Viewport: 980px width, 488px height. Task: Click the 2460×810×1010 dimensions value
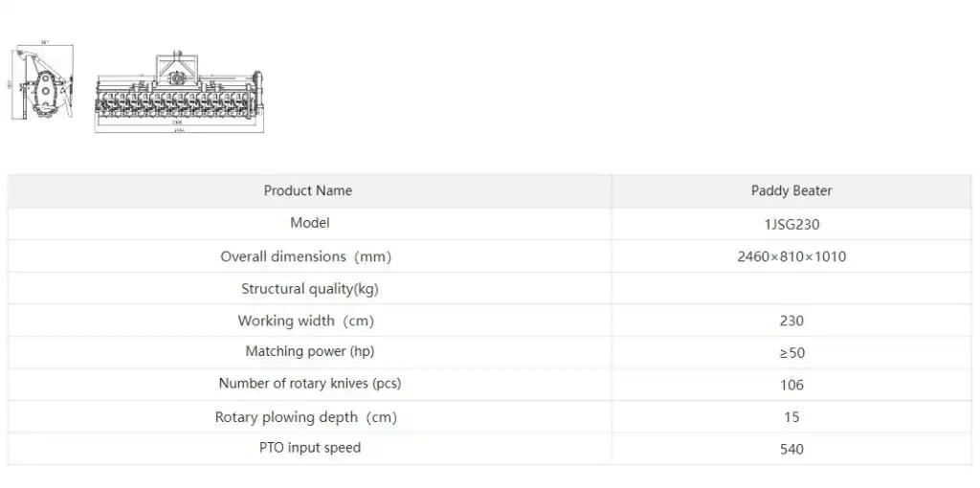point(791,256)
